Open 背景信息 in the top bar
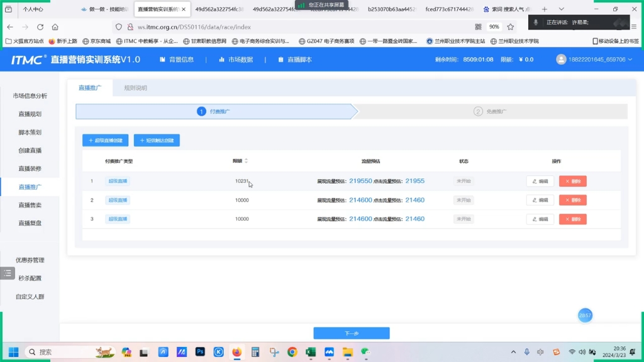This screenshot has height=362, width=644. click(177, 60)
